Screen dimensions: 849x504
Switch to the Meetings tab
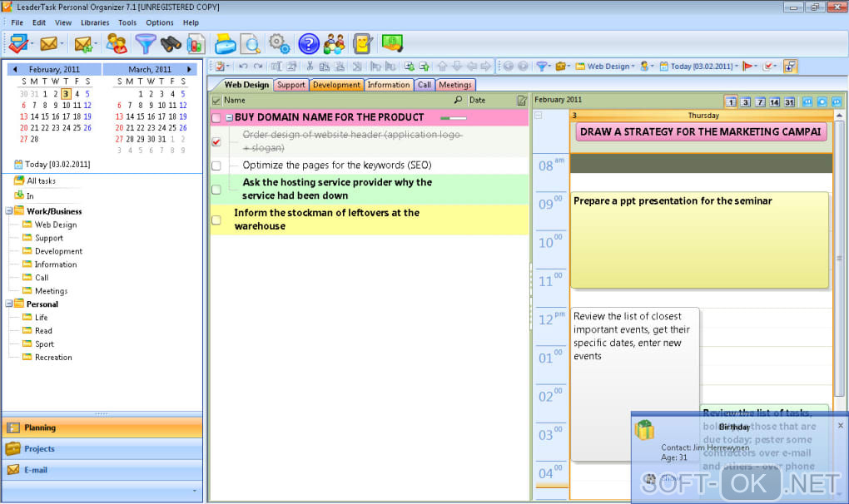click(454, 85)
